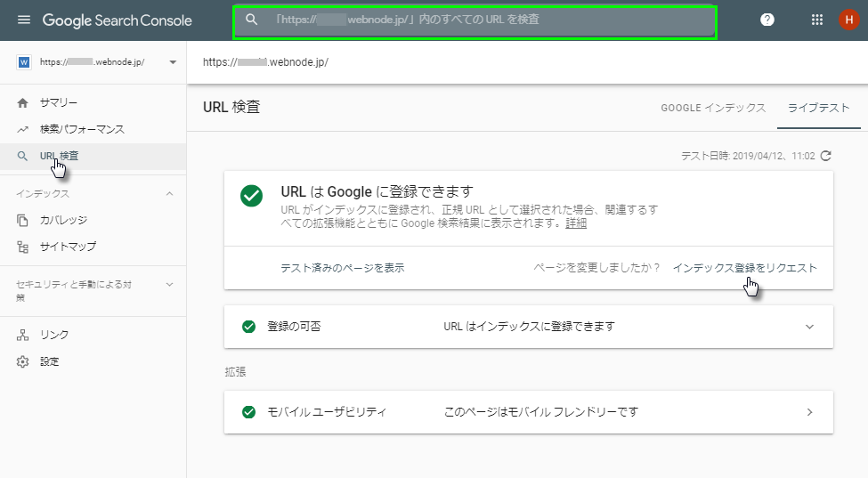Open the 詳細 link

click(576, 223)
